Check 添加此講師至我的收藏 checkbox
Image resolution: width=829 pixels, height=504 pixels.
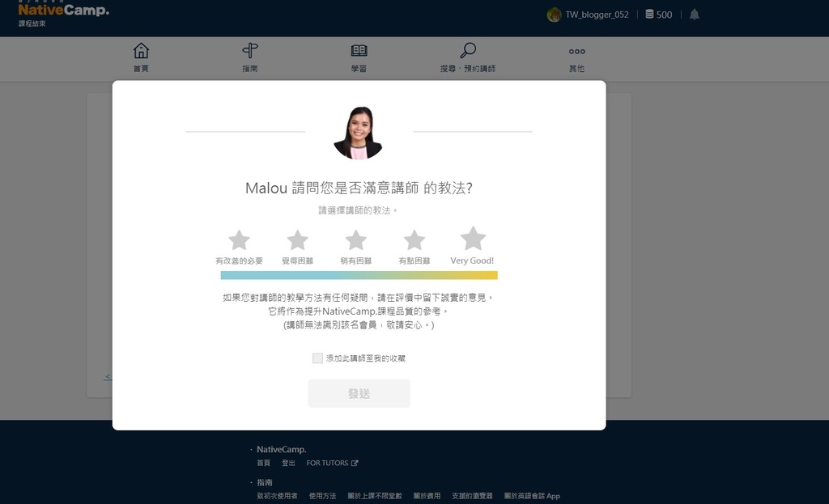point(317,358)
